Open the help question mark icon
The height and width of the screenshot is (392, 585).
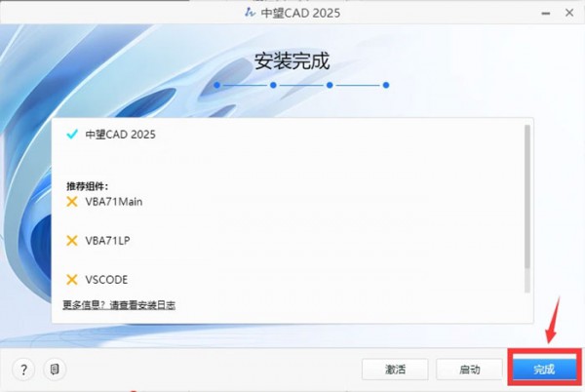pyautogui.click(x=23, y=370)
